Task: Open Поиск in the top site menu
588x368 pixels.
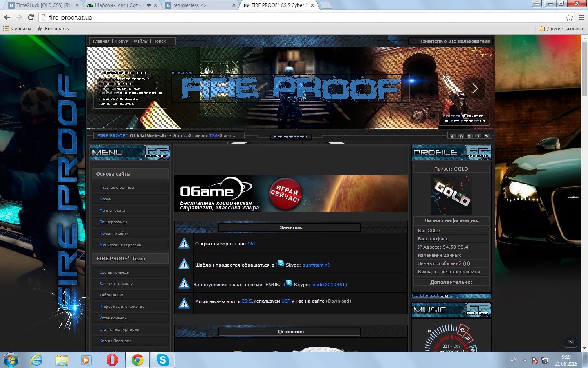Action: (159, 41)
